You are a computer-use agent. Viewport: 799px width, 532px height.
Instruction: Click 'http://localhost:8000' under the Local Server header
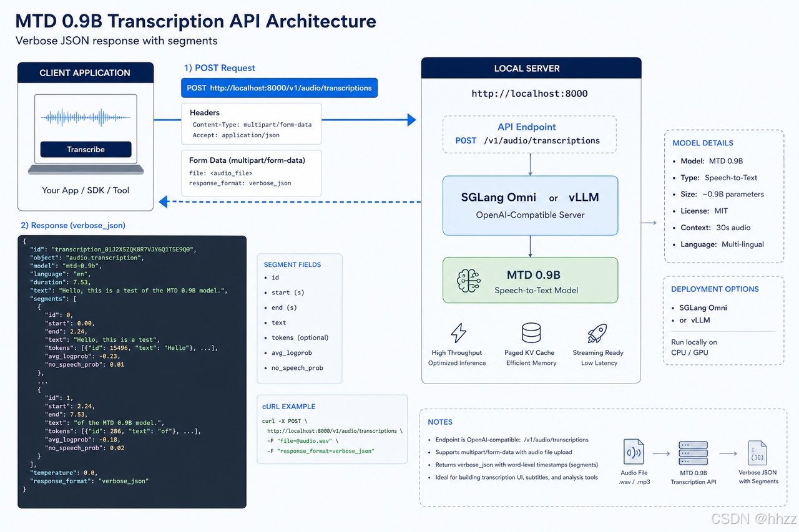tap(529, 94)
